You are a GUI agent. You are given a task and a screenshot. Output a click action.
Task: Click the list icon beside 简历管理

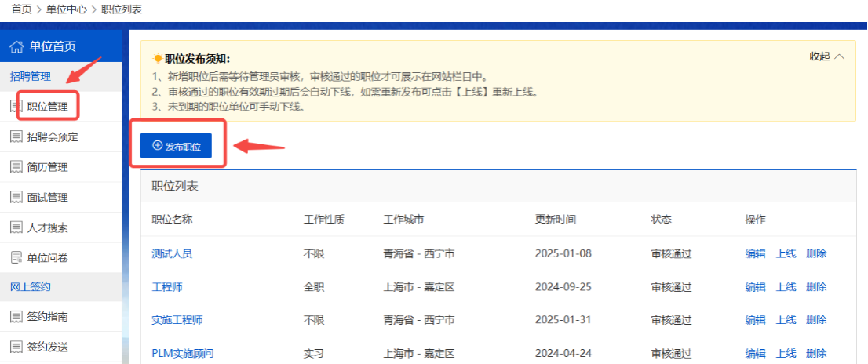pyautogui.click(x=16, y=167)
